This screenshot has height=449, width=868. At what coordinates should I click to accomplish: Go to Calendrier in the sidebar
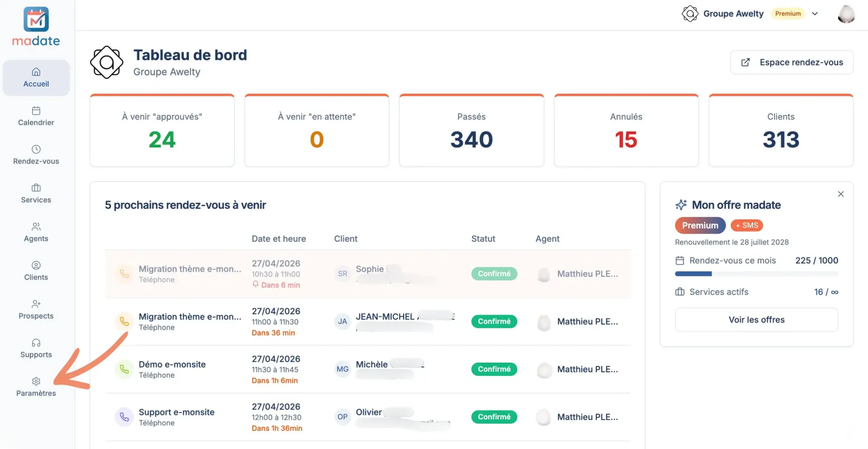point(36,116)
